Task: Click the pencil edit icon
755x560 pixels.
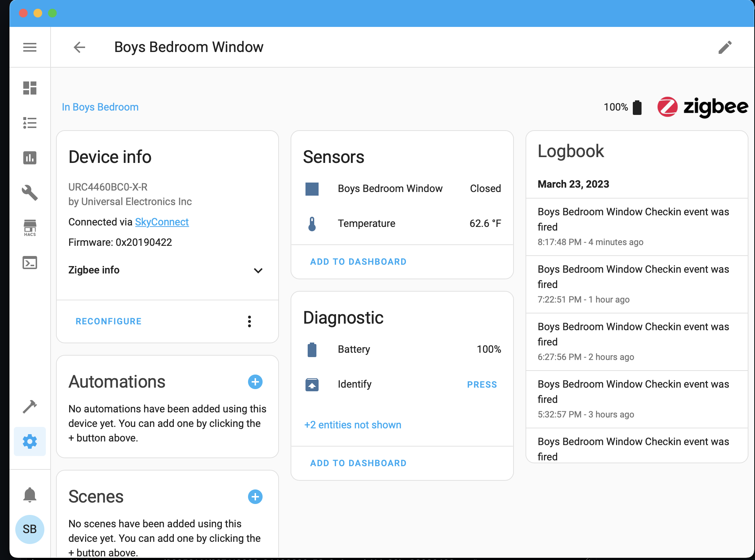Action: click(x=725, y=47)
